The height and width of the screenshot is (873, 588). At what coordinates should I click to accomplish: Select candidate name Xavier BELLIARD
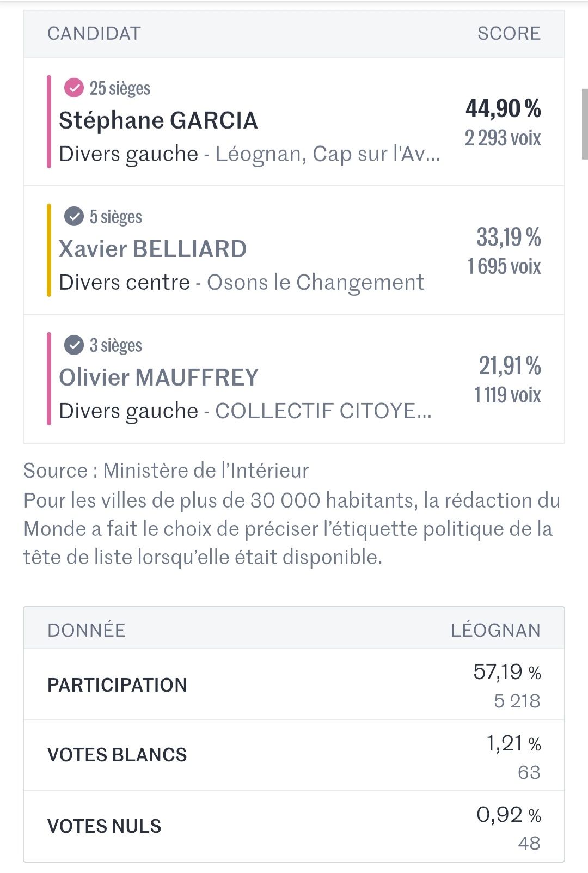[152, 249]
